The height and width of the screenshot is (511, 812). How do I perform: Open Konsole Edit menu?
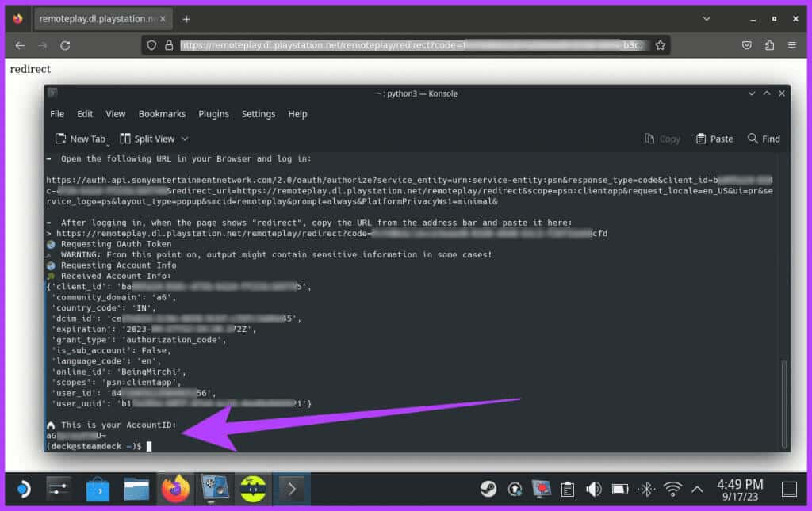[x=85, y=114]
